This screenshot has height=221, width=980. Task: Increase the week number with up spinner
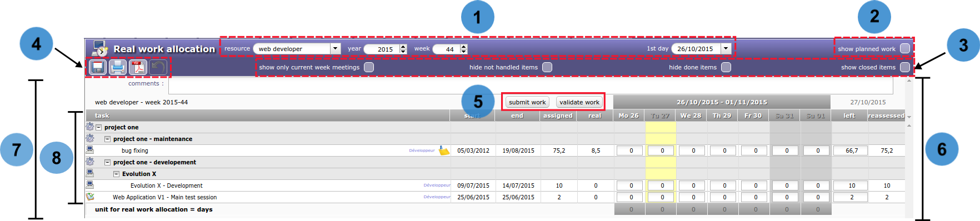(x=464, y=47)
